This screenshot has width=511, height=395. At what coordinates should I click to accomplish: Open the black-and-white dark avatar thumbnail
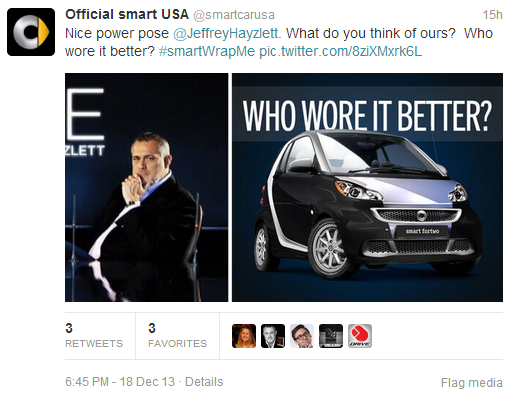(x=331, y=336)
